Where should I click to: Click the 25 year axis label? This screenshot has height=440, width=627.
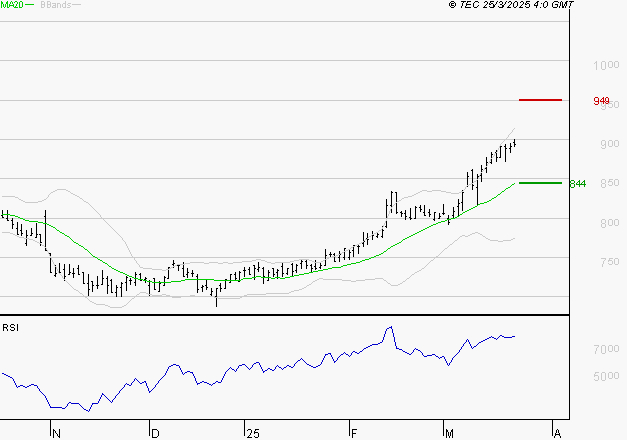pyautogui.click(x=253, y=434)
